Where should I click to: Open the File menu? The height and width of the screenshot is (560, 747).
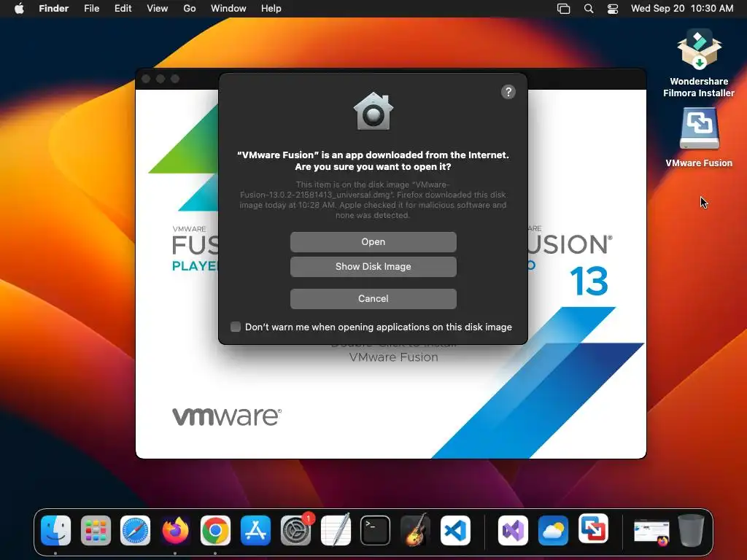click(x=91, y=9)
